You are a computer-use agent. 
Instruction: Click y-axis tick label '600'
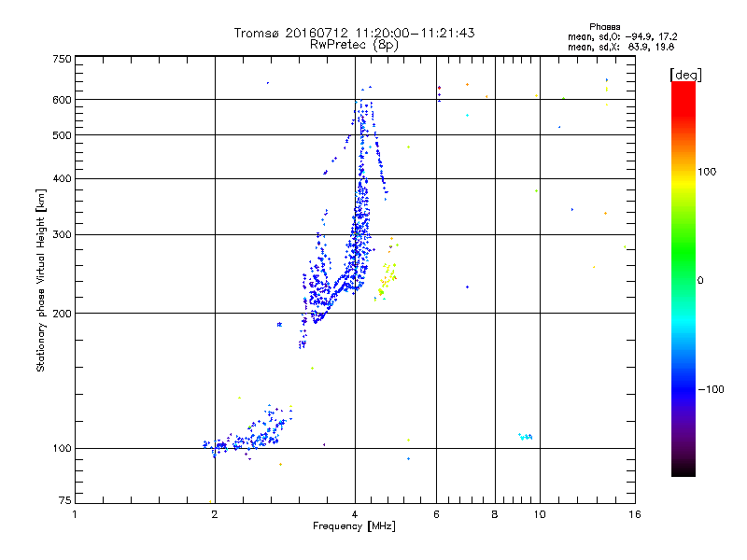coord(62,100)
